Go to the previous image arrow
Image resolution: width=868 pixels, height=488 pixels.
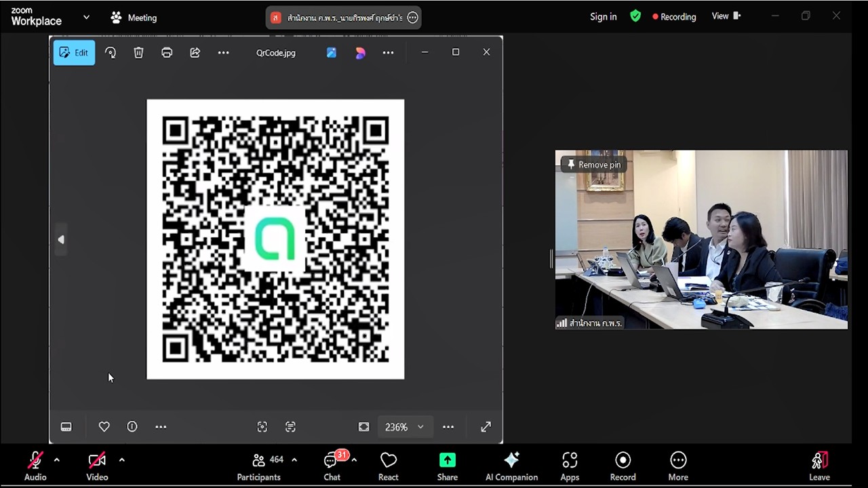pos(61,239)
